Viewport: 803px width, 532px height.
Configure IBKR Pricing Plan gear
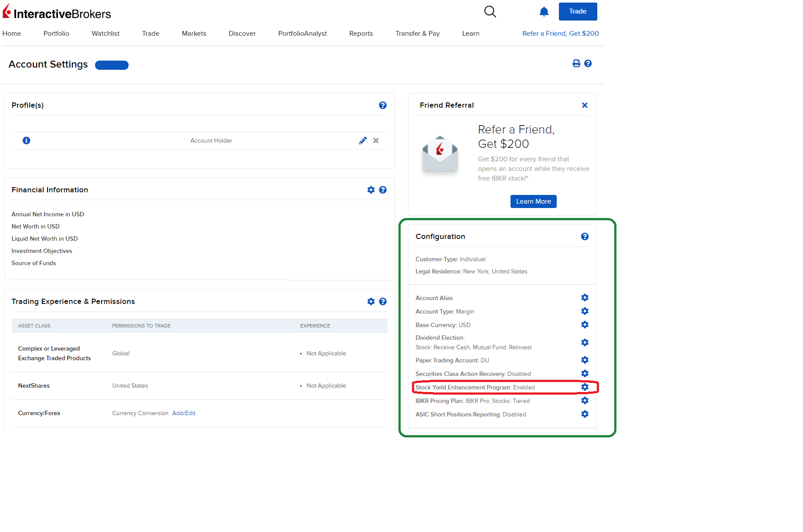tap(585, 400)
